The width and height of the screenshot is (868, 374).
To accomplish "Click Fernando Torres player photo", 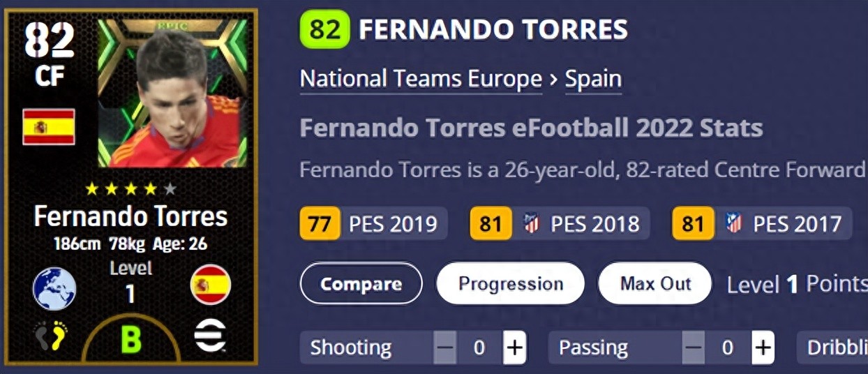I will coord(173,93).
